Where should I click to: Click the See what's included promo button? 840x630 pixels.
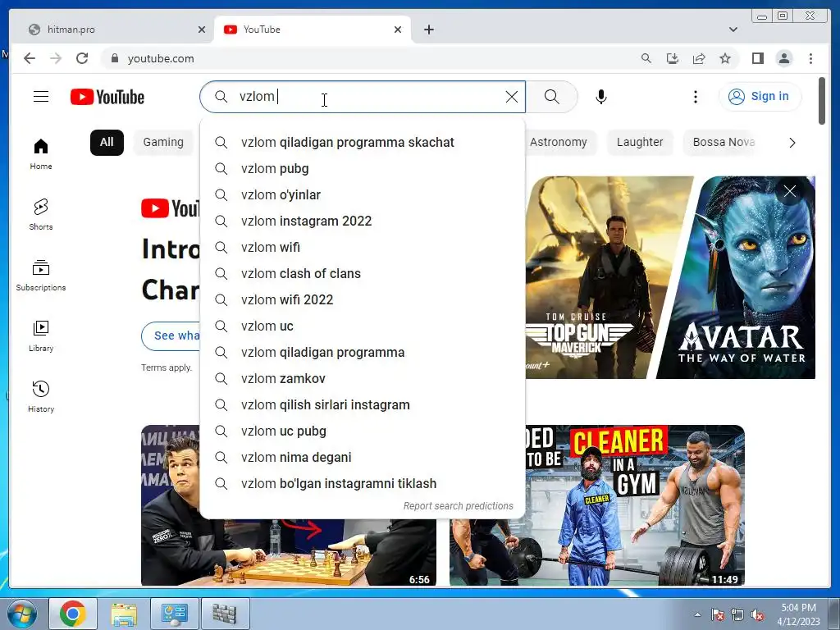click(x=171, y=336)
